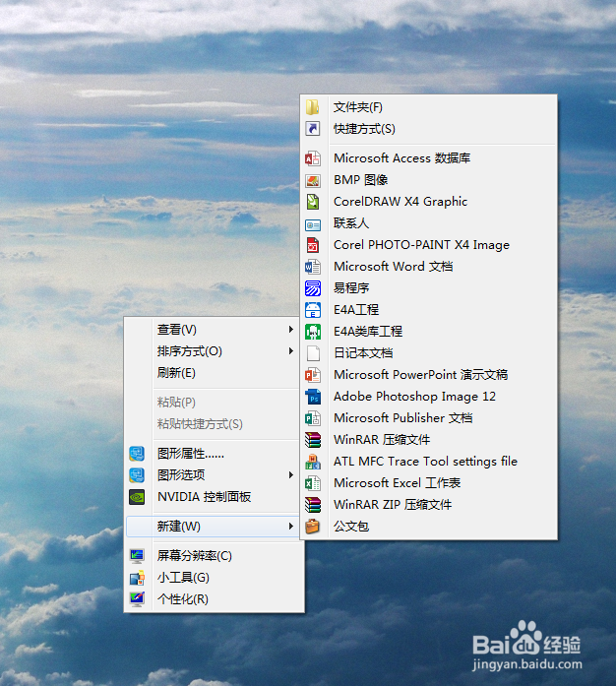Expand the 排序方式(O) submenu arrow
616x686 pixels.
291,351
